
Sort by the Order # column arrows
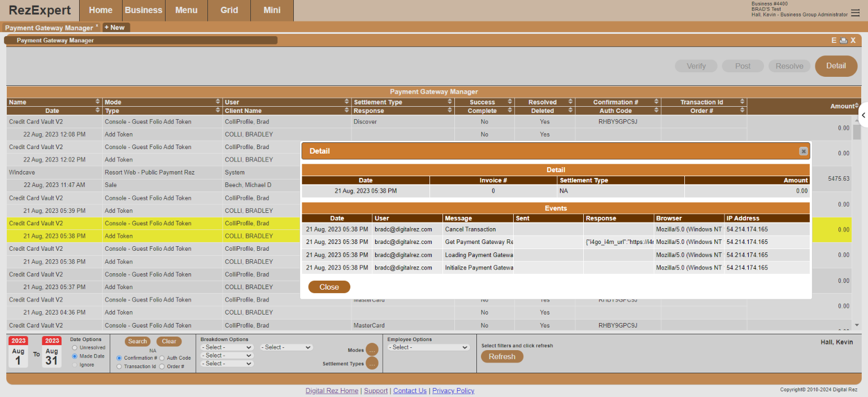coord(742,111)
